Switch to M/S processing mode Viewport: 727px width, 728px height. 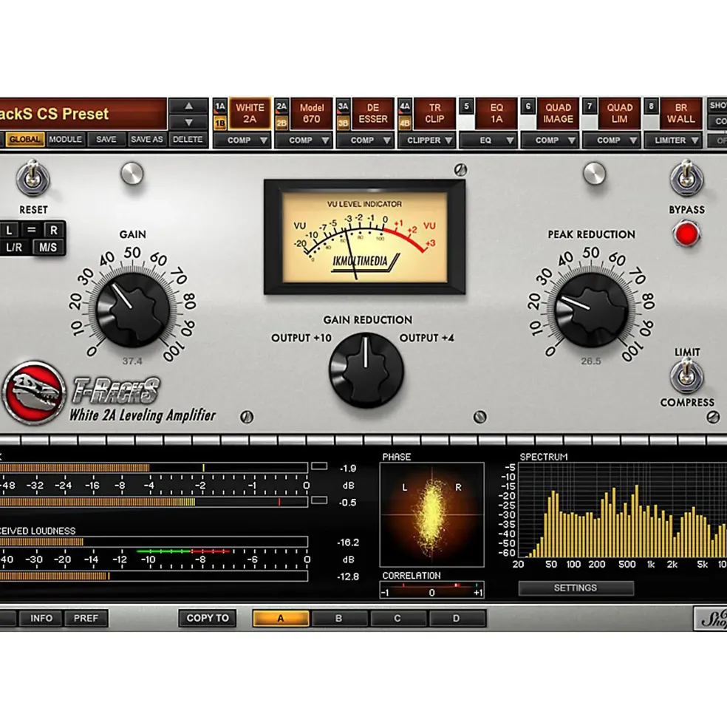48,247
